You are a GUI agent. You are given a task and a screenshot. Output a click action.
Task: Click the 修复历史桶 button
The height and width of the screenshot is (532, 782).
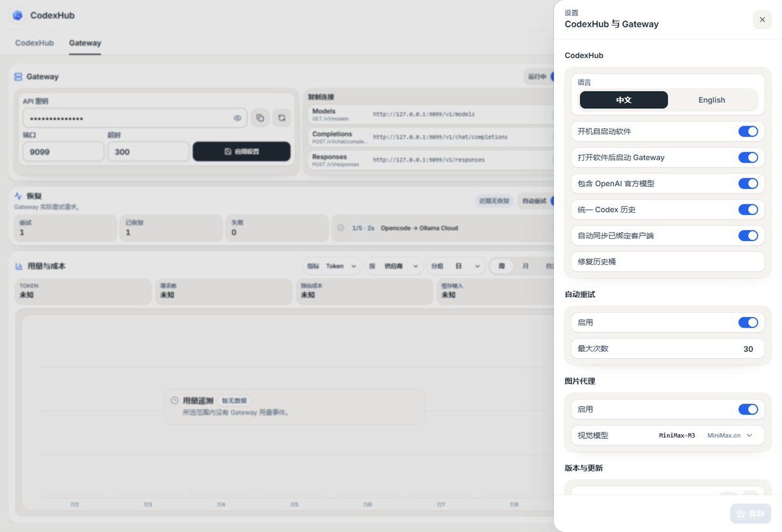667,262
